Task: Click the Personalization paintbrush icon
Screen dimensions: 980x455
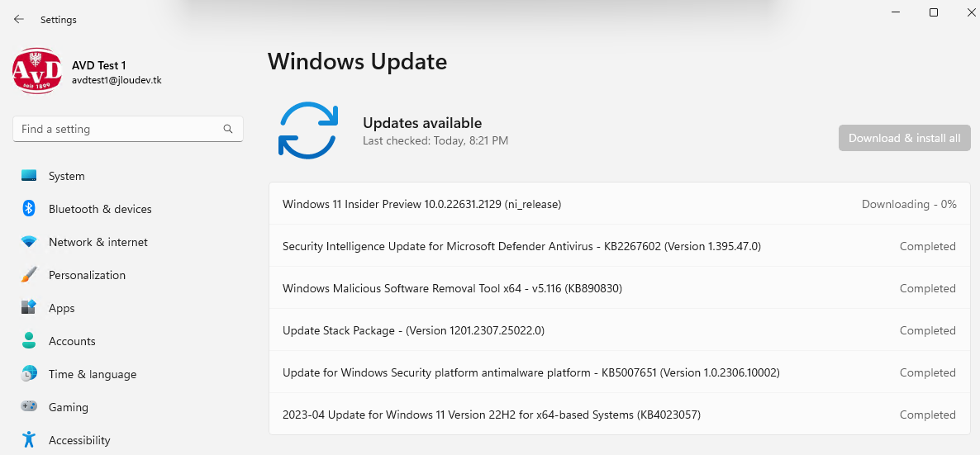Action: pos(29,275)
